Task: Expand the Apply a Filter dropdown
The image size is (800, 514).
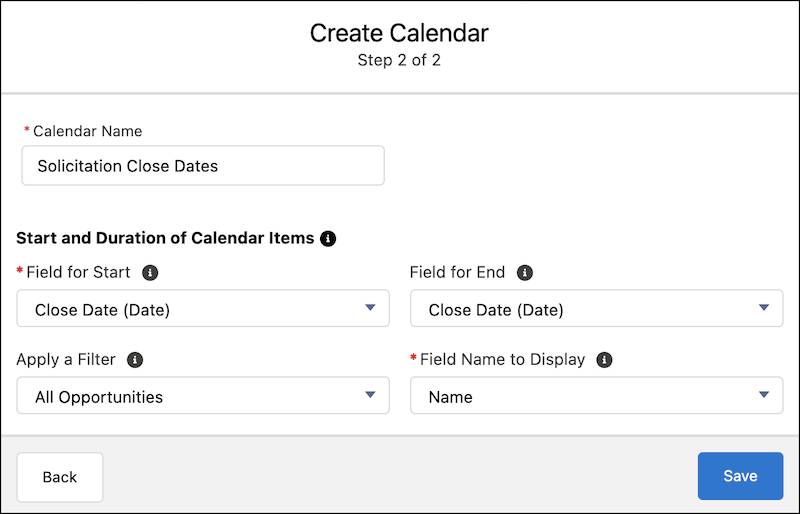Action: click(x=203, y=396)
